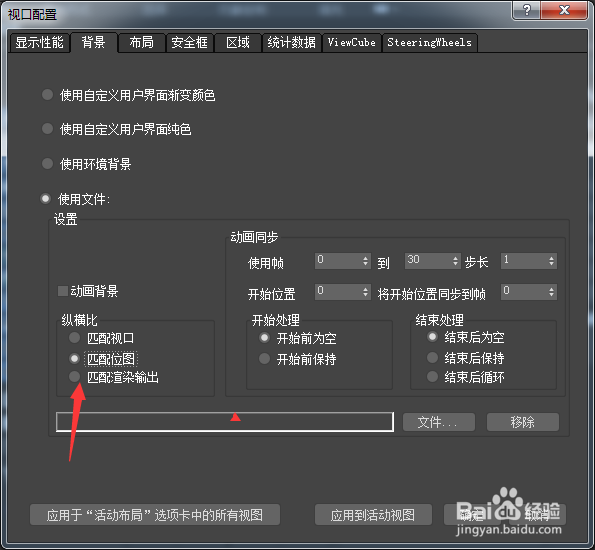Choose the 使用环境背景 option
595x550 pixels.
[47, 164]
